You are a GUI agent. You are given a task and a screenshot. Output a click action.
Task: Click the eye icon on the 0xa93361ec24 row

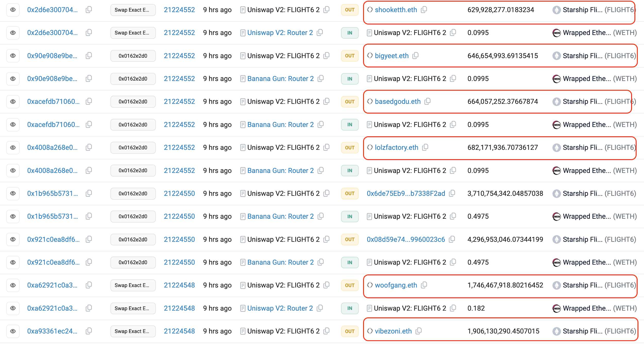pos(13,331)
